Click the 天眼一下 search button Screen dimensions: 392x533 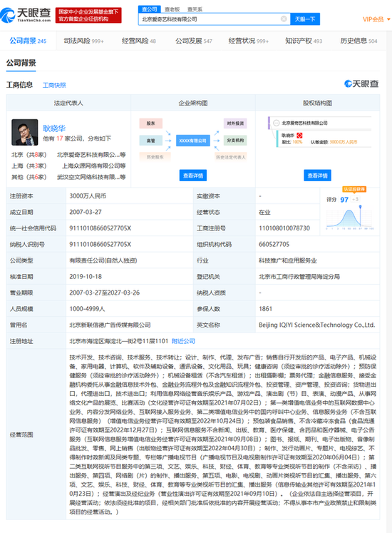click(x=305, y=19)
